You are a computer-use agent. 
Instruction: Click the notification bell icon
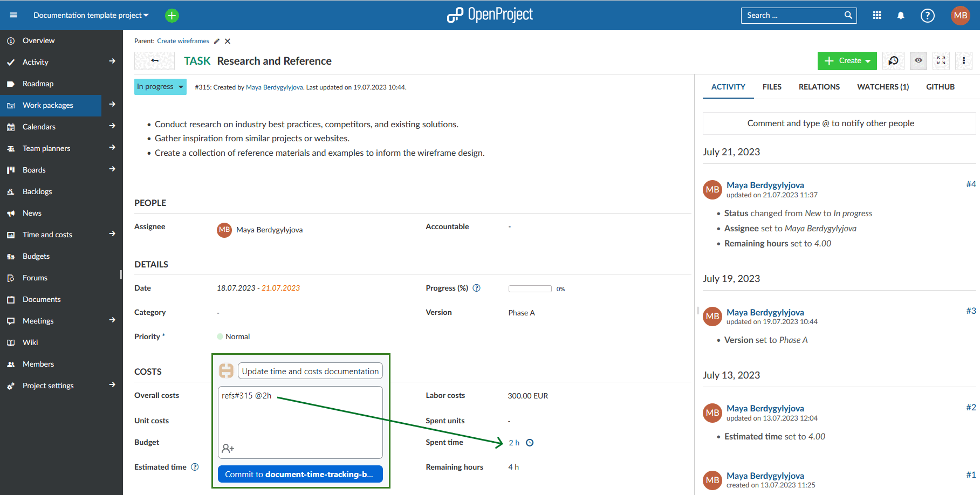[x=900, y=16]
